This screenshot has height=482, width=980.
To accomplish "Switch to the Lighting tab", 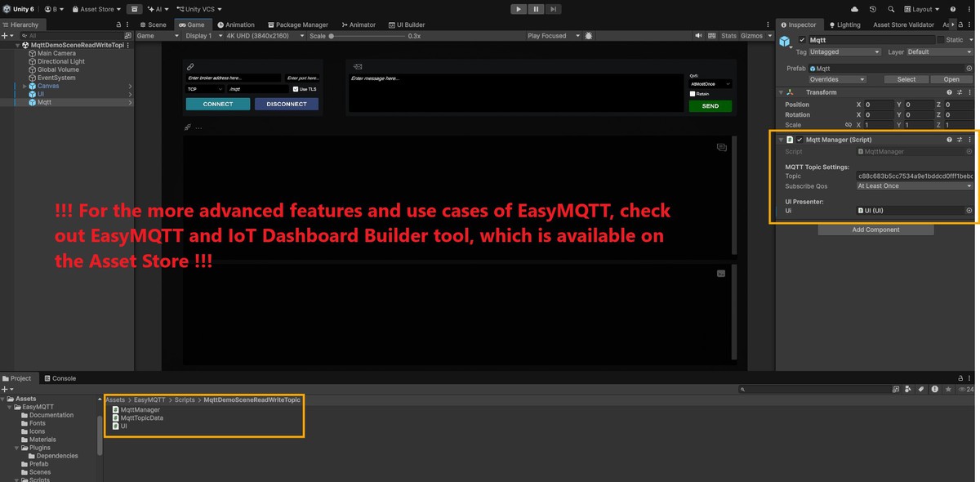I will click(844, 25).
